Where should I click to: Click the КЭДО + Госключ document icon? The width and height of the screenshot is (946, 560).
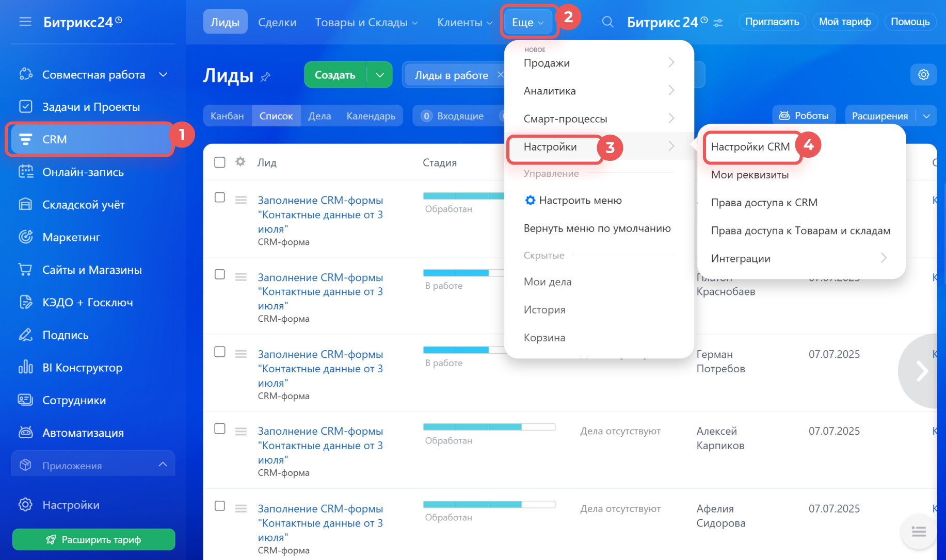tap(26, 302)
